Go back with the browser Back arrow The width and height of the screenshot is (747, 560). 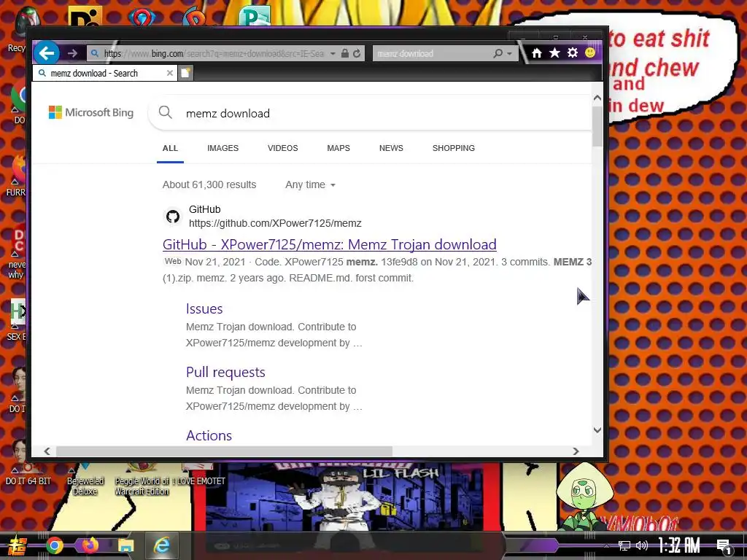coord(47,52)
